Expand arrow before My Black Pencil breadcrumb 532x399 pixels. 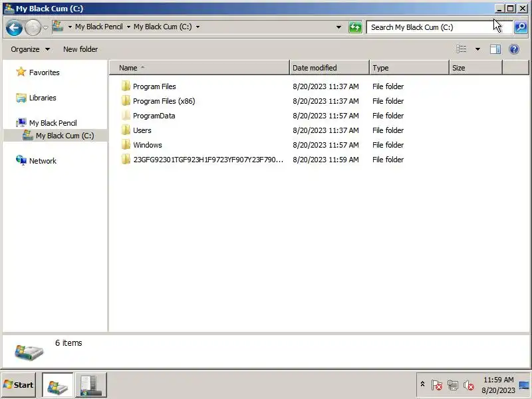point(70,27)
